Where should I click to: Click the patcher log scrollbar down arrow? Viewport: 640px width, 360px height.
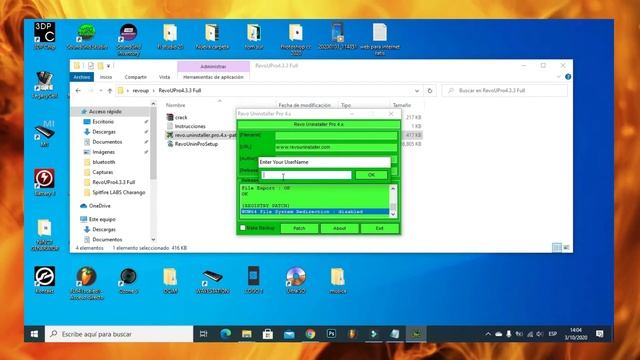point(393,214)
